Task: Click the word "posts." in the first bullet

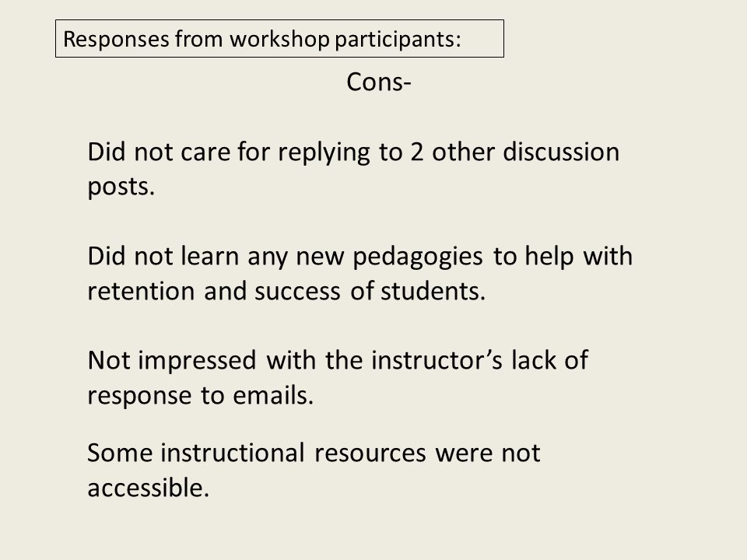Action: click(x=121, y=187)
